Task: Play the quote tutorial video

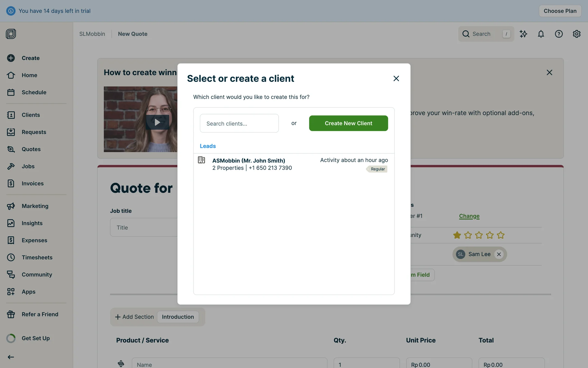Action: pos(157,122)
